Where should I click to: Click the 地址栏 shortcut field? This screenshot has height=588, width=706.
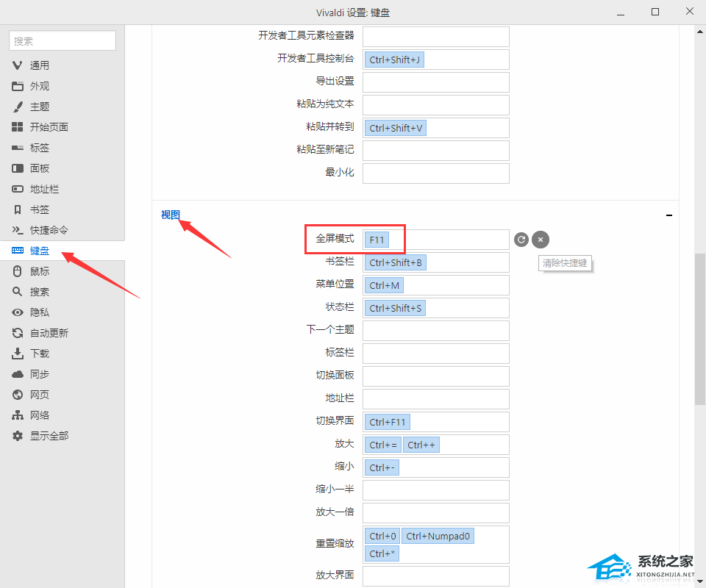pos(436,399)
